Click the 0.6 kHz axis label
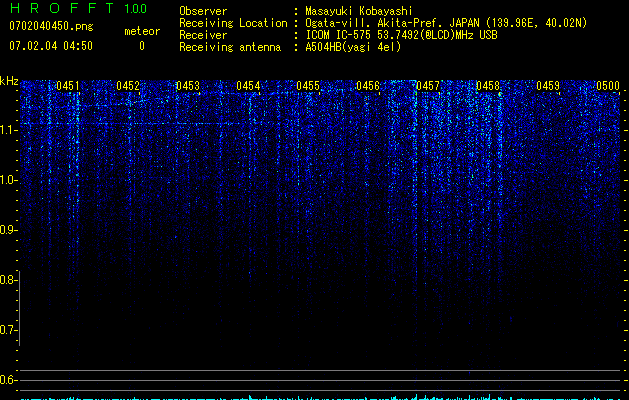Screen dimensions: 629x400 (x=9, y=380)
